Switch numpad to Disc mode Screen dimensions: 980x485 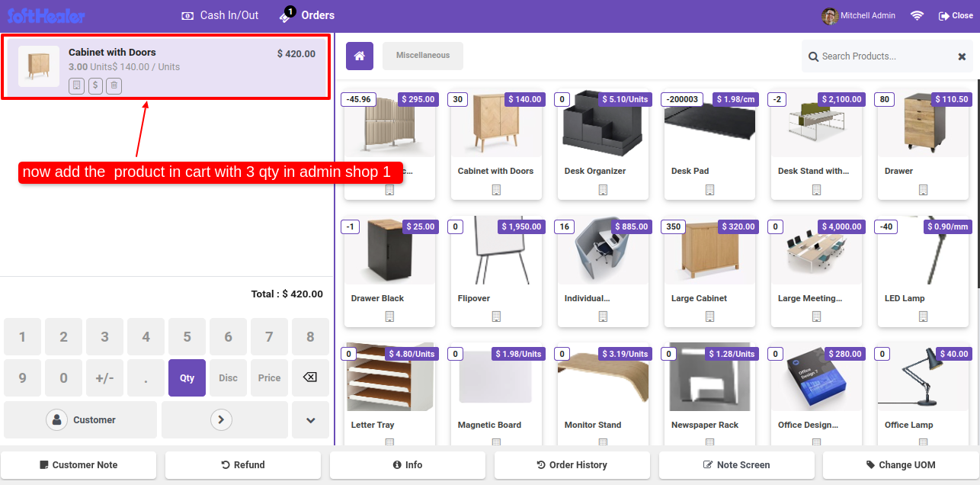pyautogui.click(x=228, y=377)
